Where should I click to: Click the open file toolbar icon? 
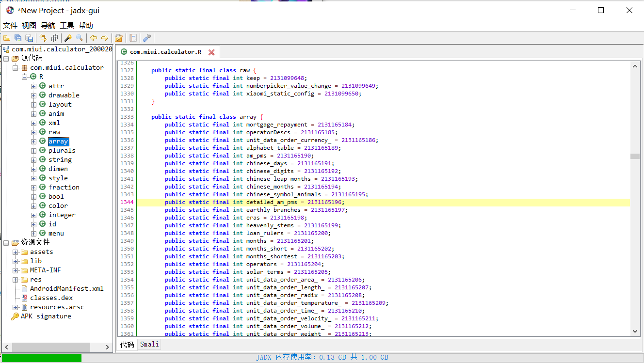[x=7, y=38]
